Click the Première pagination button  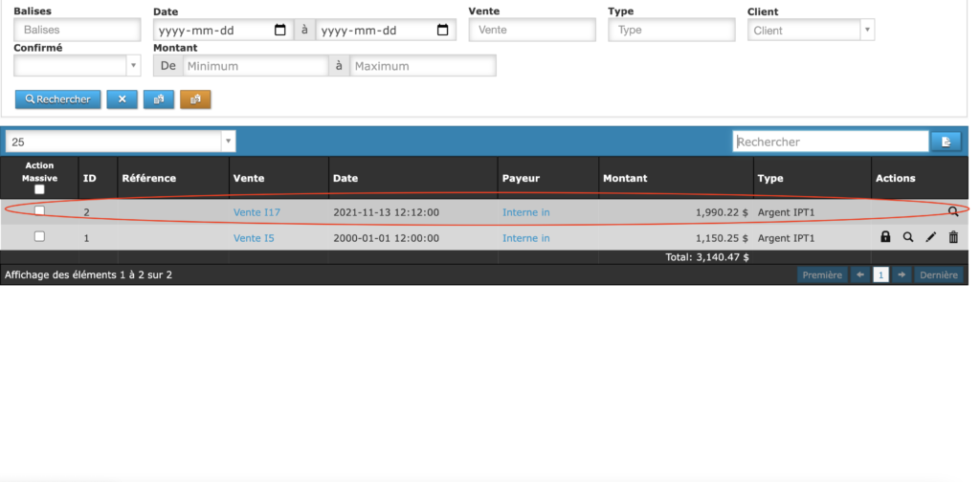tap(822, 274)
